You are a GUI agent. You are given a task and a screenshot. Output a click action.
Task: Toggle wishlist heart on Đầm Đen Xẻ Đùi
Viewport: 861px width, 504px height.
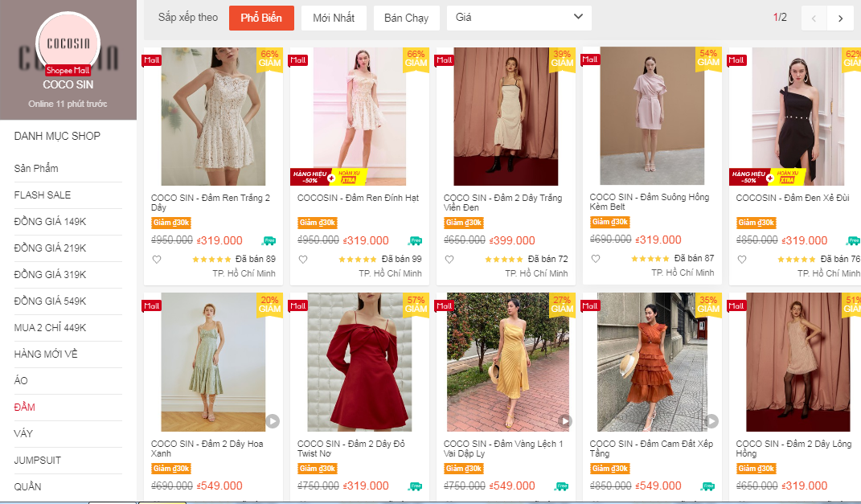tap(741, 259)
